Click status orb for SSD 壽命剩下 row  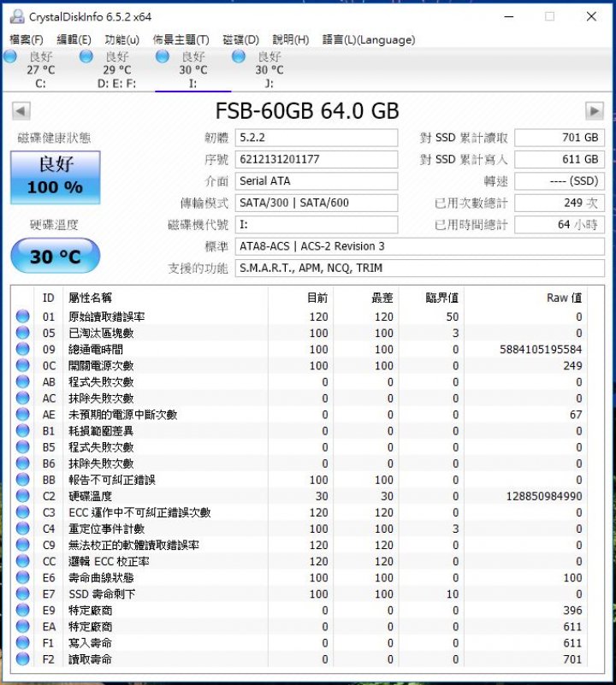(23, 593)
